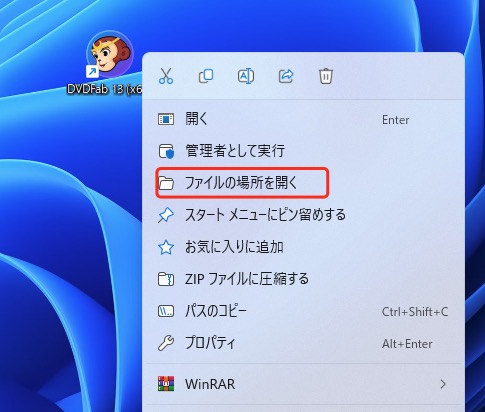The height and width of the screenshot is (412, 485).
Task: Open the WinRAR menu entry
Action: [303, 384]
